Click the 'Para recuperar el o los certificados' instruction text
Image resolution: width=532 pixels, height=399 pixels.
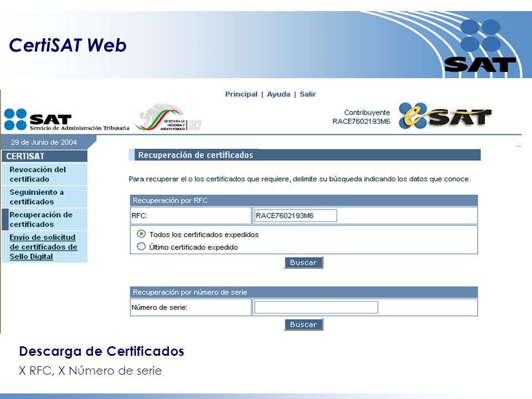pos(300,179)
